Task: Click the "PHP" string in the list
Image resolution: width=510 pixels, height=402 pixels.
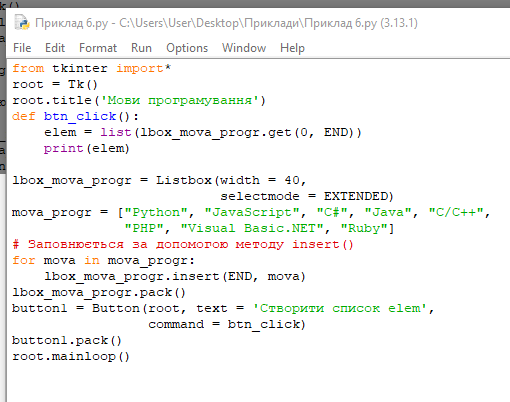Action: 144,228
